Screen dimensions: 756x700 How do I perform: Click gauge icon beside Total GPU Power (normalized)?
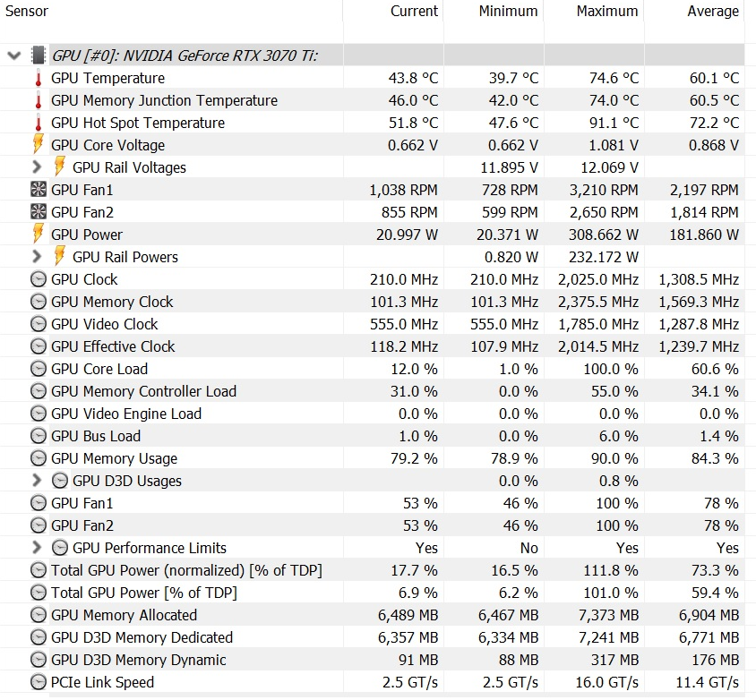(39, 570)
